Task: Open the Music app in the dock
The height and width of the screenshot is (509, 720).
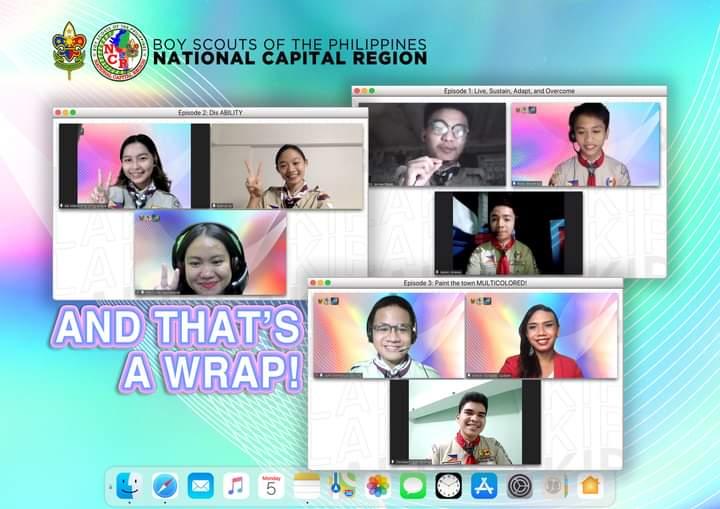Action: pos(236,486)
